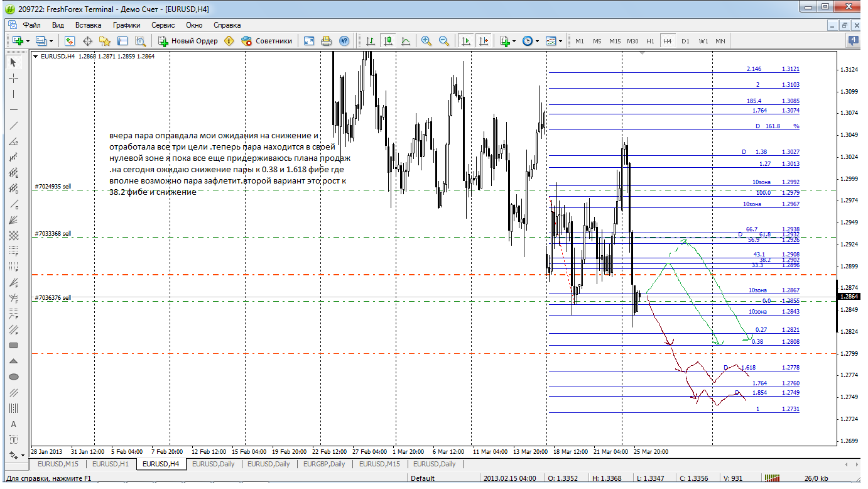Expand the Templates dropdown arrow
This screenshot has width=868, height=489.
(x=560, y=41)
